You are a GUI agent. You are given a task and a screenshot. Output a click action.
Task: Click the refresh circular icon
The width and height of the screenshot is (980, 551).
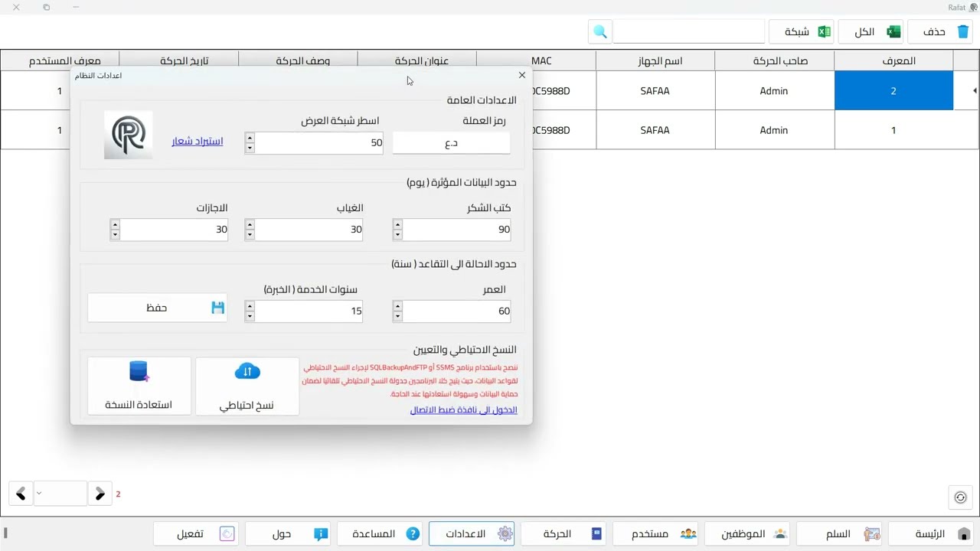tap(960, 497)
